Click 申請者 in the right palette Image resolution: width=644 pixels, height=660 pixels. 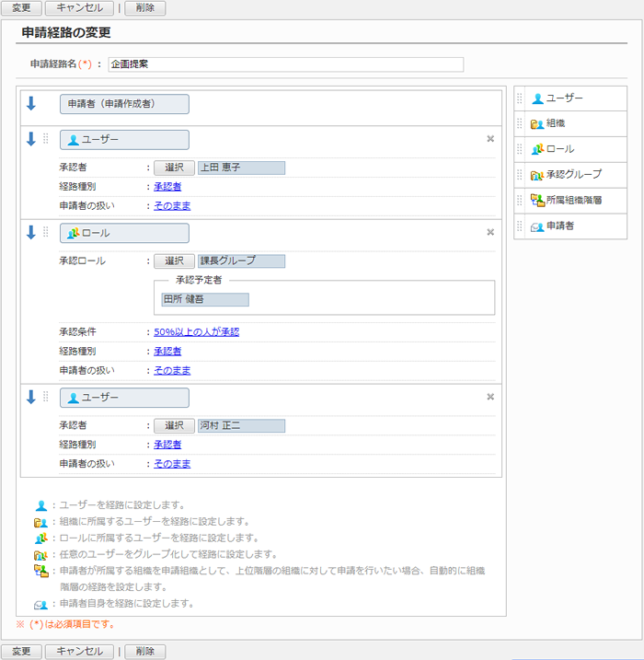pos(559,226)
